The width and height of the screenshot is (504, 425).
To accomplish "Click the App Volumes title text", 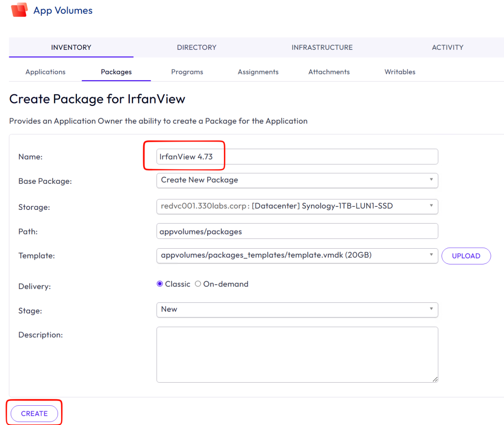I will coord(63,10).
